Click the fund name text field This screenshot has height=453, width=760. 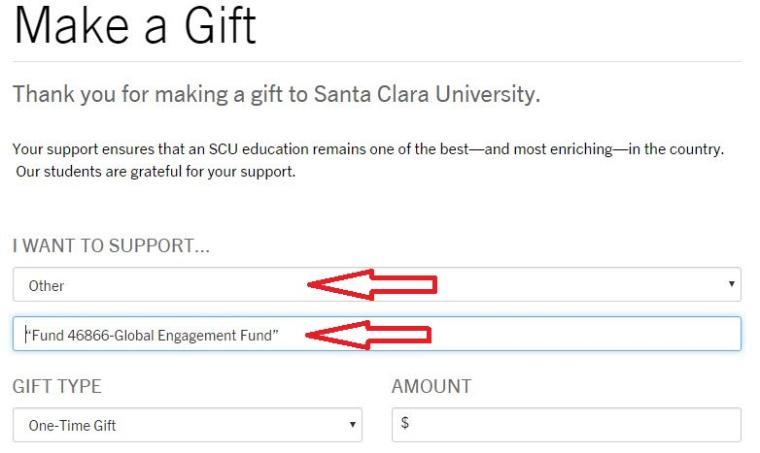[x=520, y=334]
